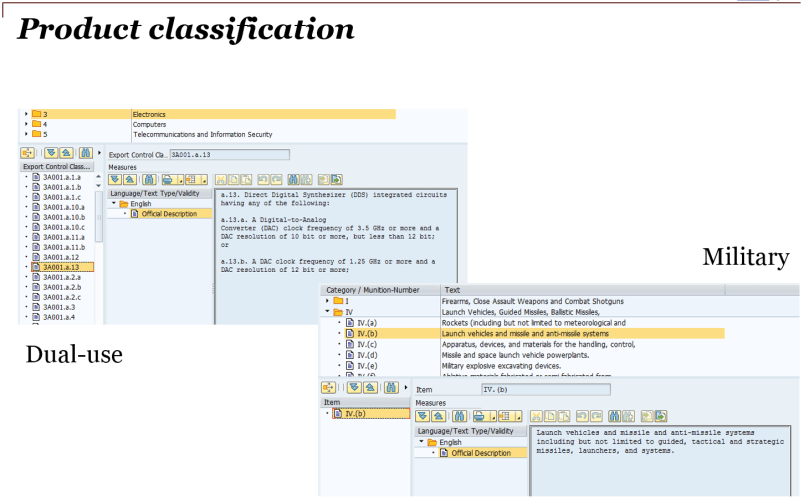Click Layout icon in Military Measures toolbar
Viewport: 809px width, 503px height.
505,416
